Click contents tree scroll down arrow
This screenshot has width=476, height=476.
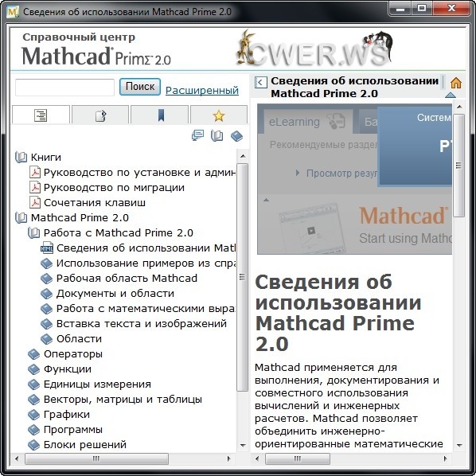[x=243, y=445]
